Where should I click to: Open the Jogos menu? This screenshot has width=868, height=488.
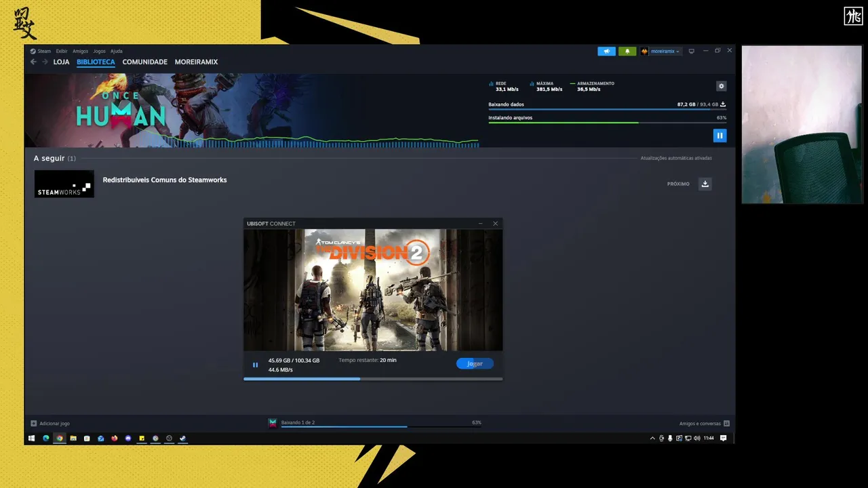(99, 51)
